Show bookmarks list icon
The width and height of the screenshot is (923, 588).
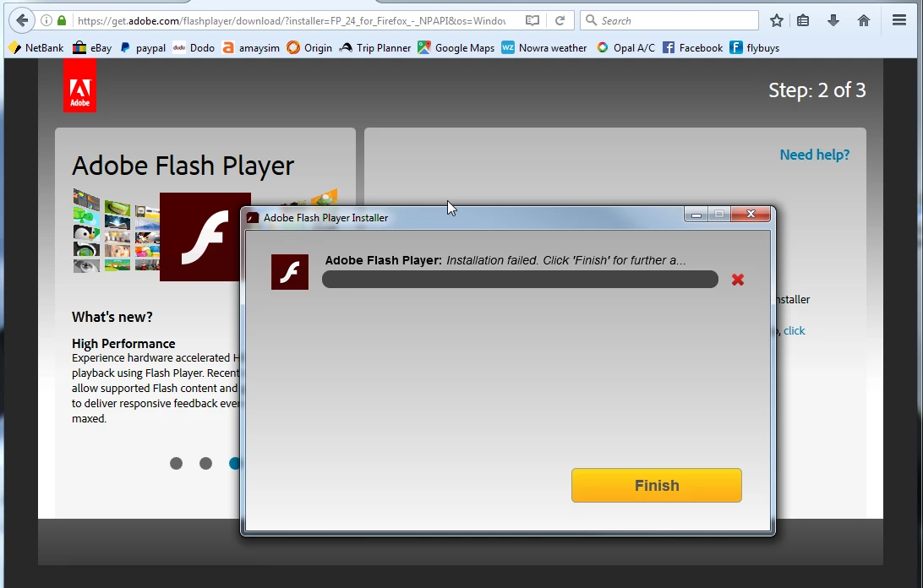tap(803, 20)
